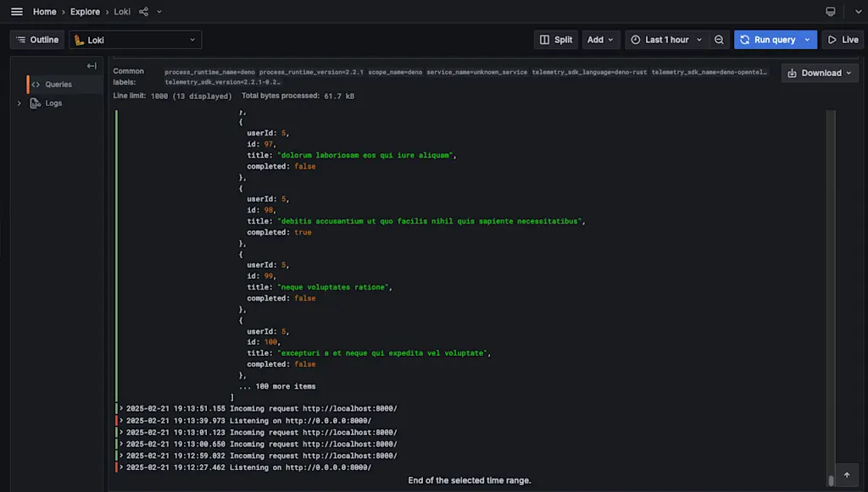Click telemetry_sdk_language=deno-rust label
Viewport: 868px width, 492px height.
click(x=589, y=73)
